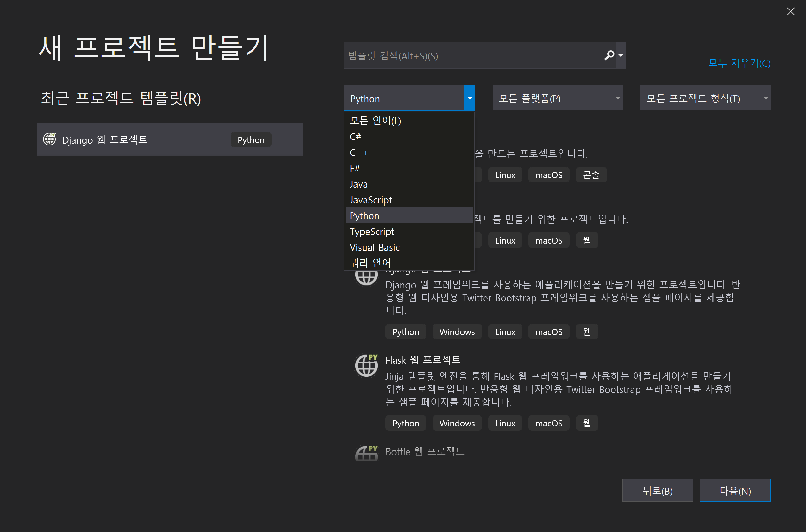Close the new project dialog
Image resolution: width=806 pixels, height=532 pixels.
(790, 11)
